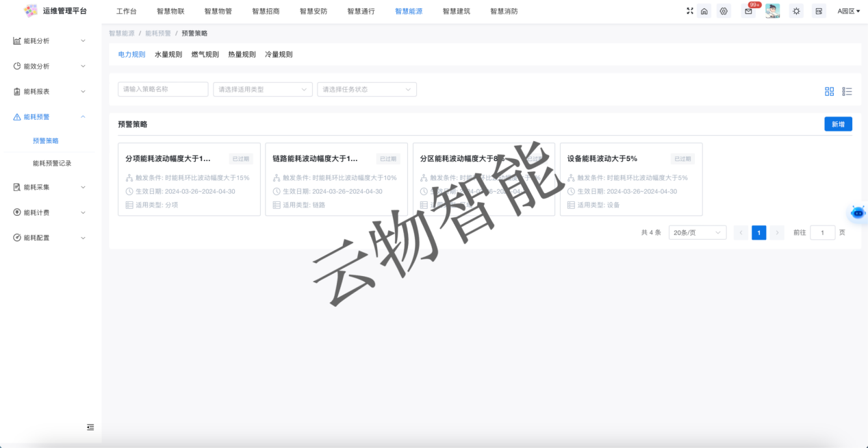Expand the 能耗分析 sidebar menu
This screenshot has width=868, height=448.
[50, 41]
